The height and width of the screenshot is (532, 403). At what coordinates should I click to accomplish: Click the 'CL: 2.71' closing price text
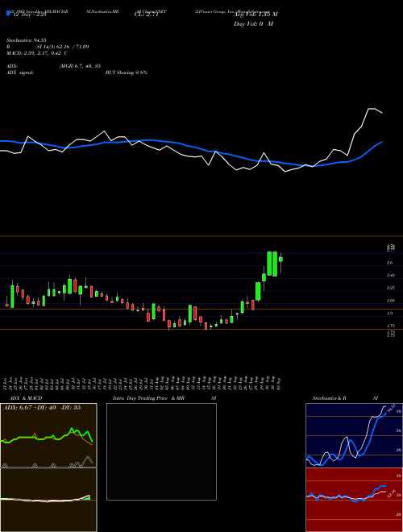(x=147, y=15)
